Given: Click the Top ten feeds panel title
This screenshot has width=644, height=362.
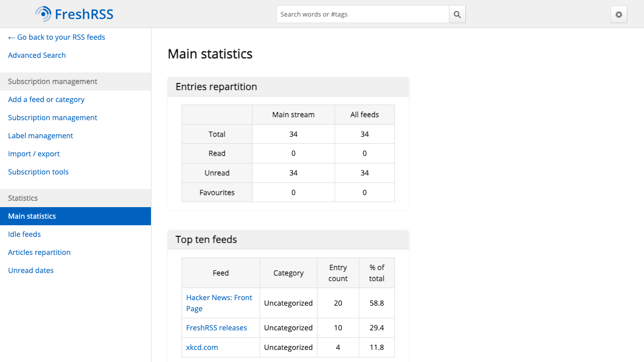Looking at the screenshot, I should click(x=206, y=239).
